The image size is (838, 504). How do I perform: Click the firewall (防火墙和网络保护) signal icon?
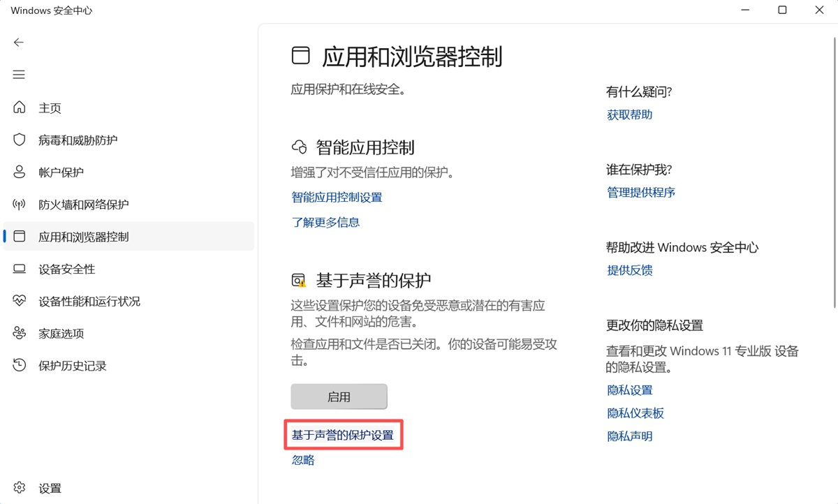click(x=20, y=205)
